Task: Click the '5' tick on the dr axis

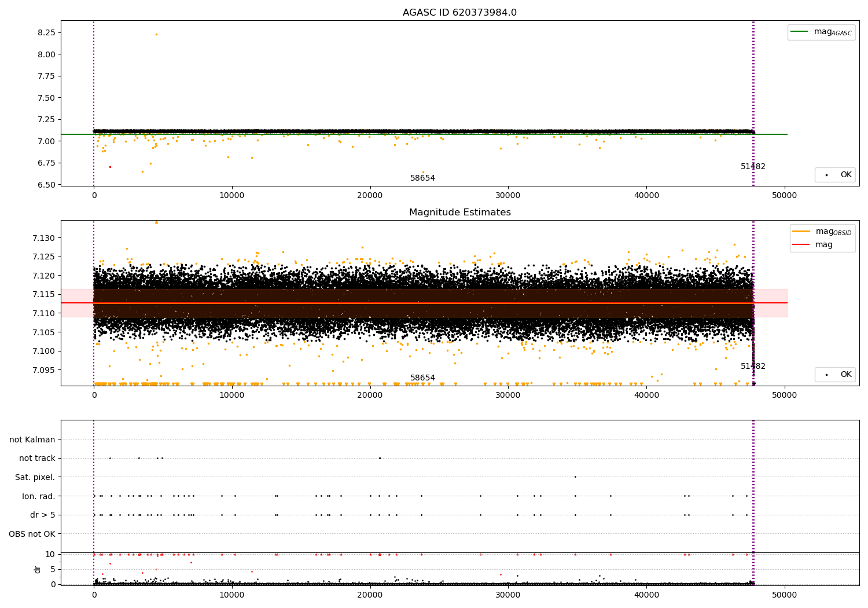Action: (x=53, y=569)
